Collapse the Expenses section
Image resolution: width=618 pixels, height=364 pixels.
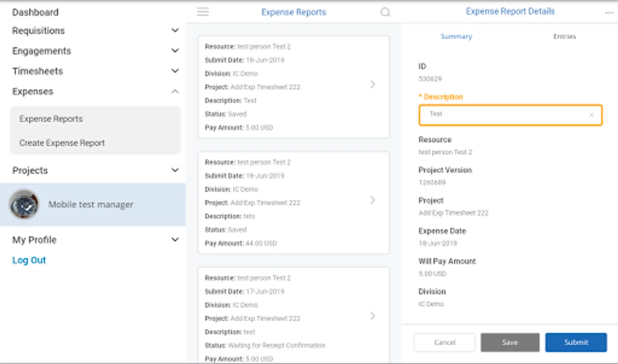175,91
